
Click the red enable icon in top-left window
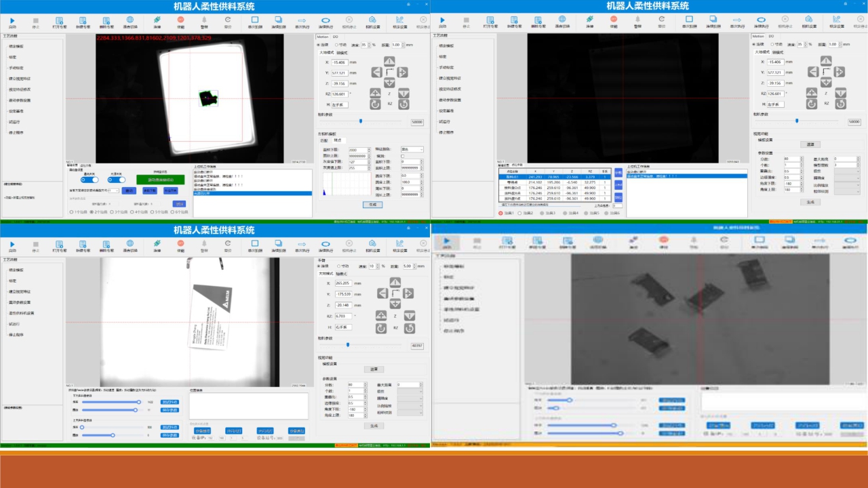point(180,20)
